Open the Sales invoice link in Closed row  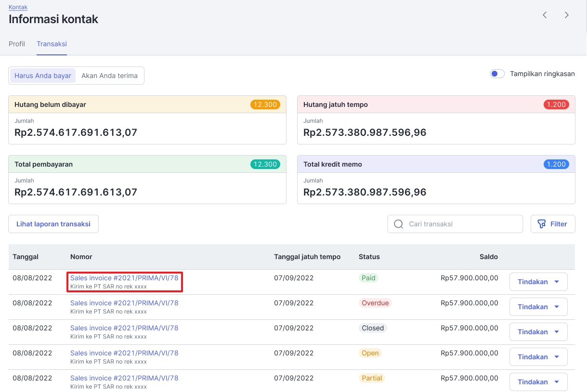124,328
